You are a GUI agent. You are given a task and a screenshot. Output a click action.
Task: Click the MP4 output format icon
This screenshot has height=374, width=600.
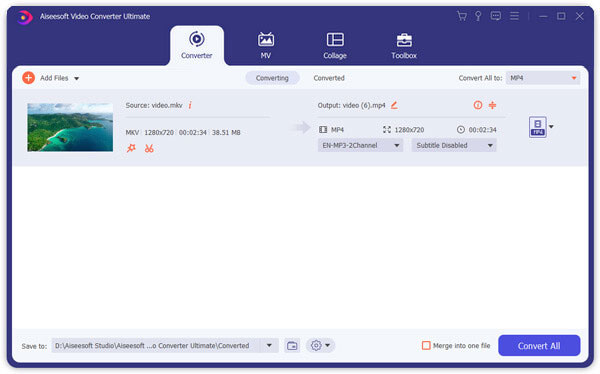click(538, 127)
